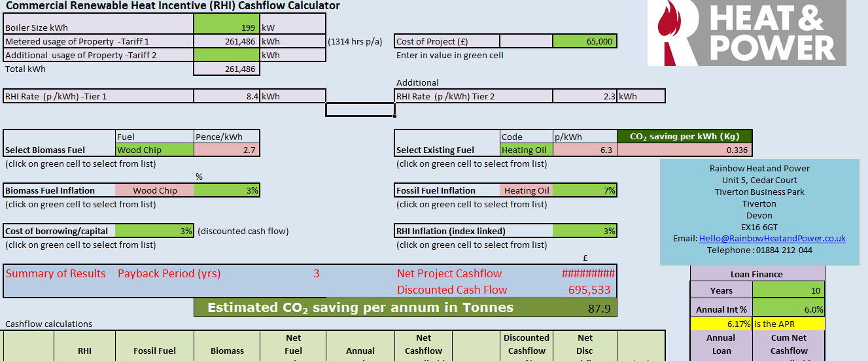Click the yellow 6.17% APR cell
Viewport: 868px width, 361px height.
click(721, 324)
